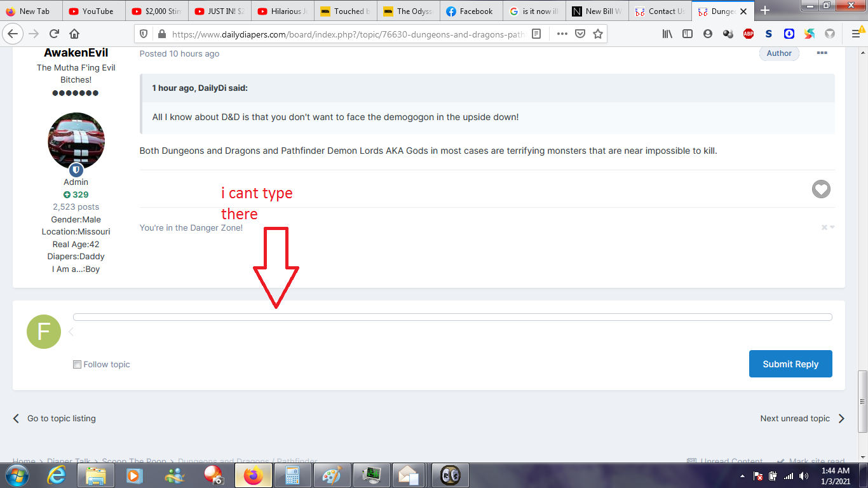Toggle reader view for this page
The image size is (868, 488).
click(536, 34)
